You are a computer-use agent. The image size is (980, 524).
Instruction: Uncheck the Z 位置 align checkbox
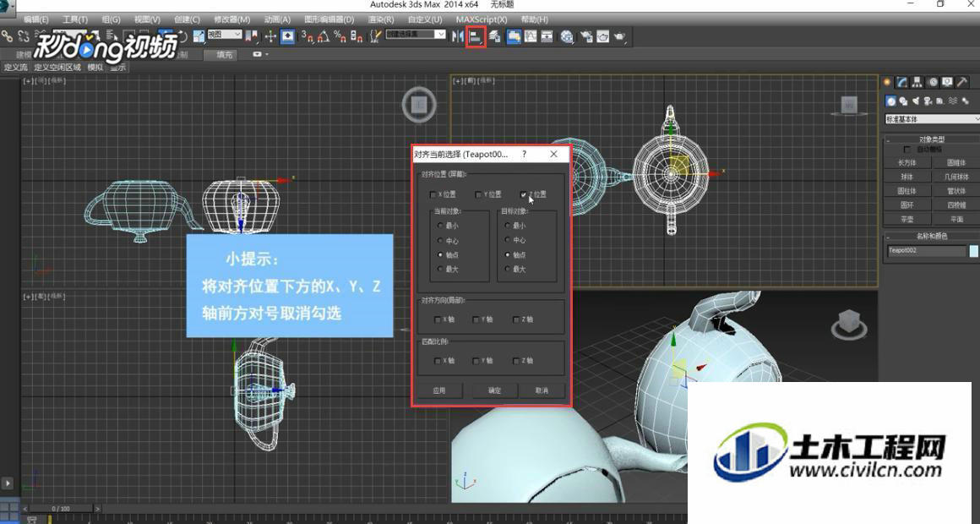523,194
